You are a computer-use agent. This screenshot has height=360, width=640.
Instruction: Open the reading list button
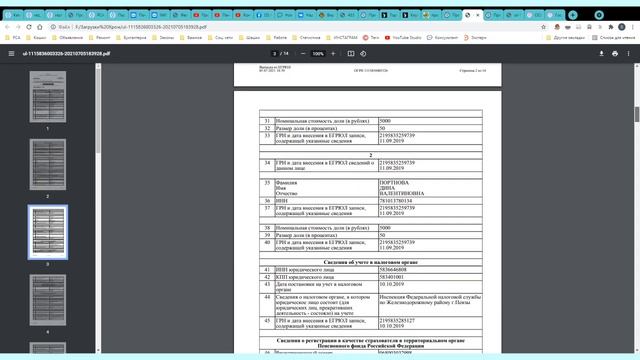click(613, 38)
